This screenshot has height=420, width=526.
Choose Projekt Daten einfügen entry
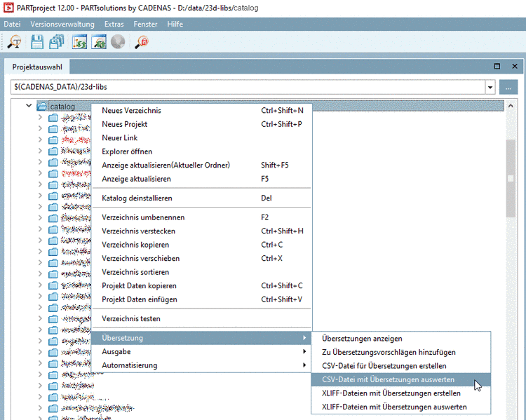click(x=201, y=299)
